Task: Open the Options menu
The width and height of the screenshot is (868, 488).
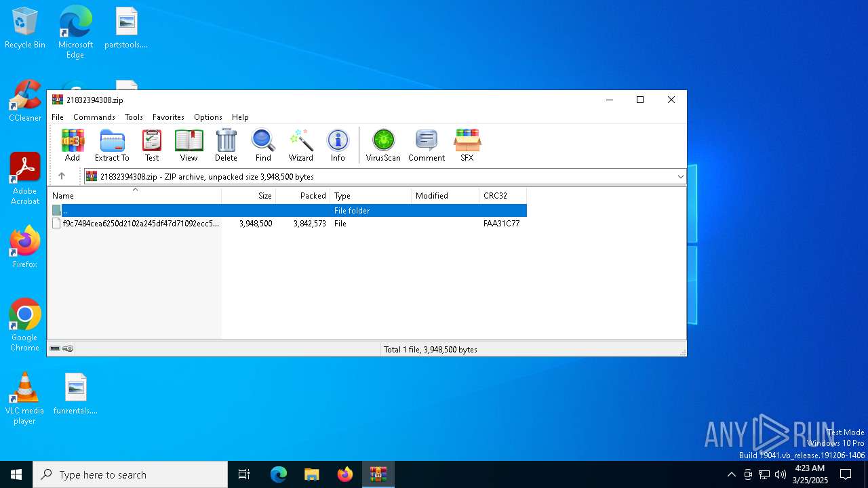Action: 208,117
